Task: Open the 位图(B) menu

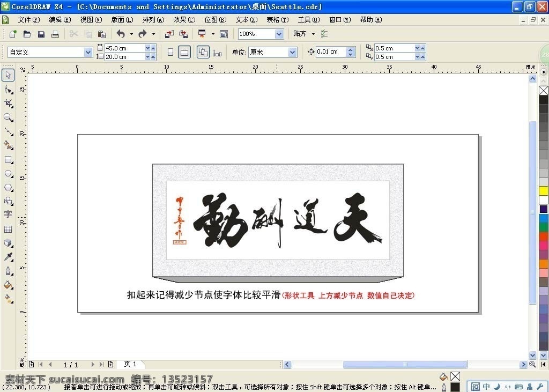Action: [216, 20]
